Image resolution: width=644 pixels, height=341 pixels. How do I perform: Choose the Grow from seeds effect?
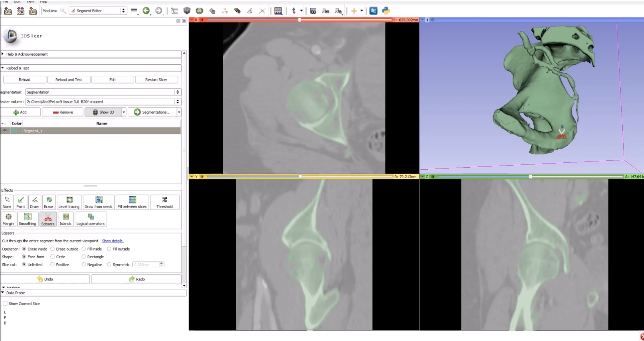(x=98, y=202)
